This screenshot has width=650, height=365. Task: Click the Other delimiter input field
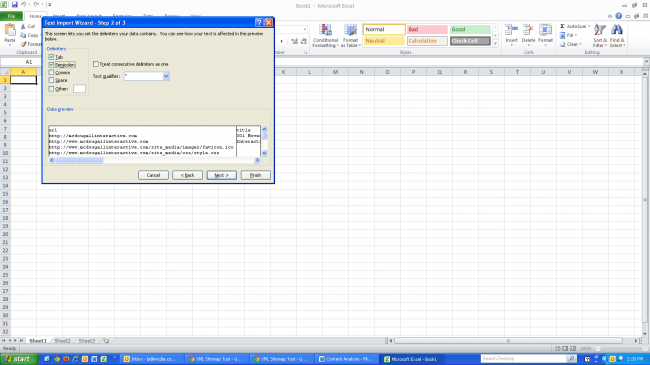click(79, 89)
